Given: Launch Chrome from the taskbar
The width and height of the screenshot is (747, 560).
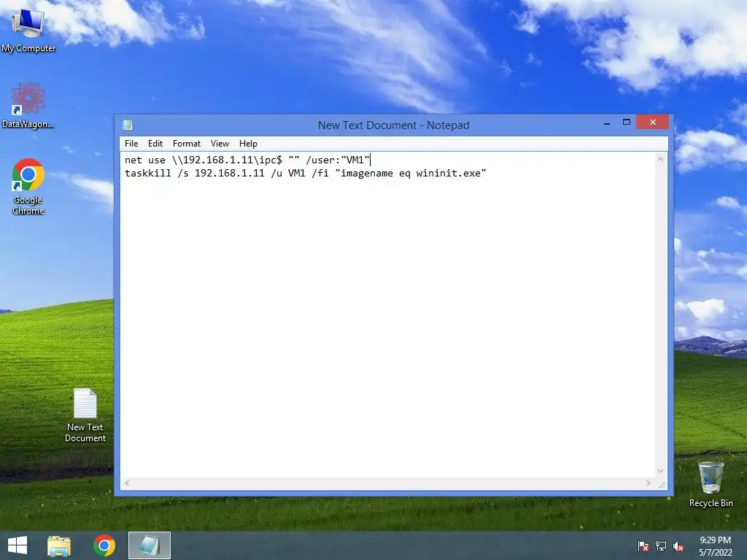Looking at the screenshot, I should pyautogui.click(x=104, y=545).
